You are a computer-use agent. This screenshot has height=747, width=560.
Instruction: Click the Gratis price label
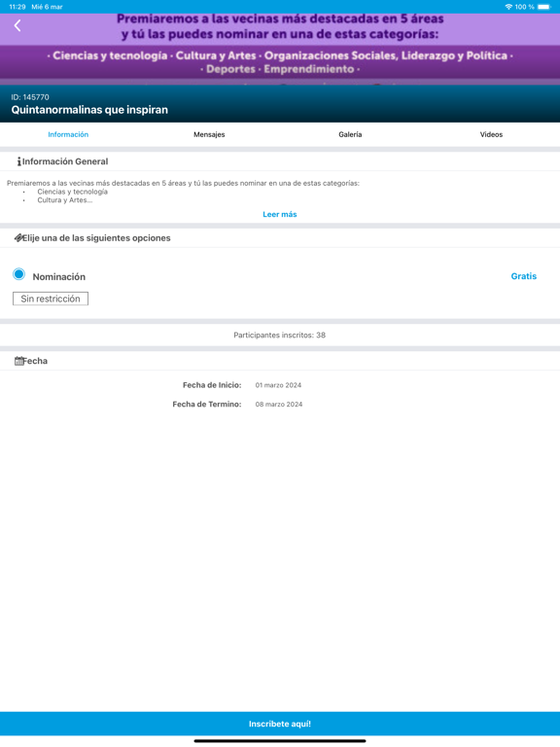point(523,276)
